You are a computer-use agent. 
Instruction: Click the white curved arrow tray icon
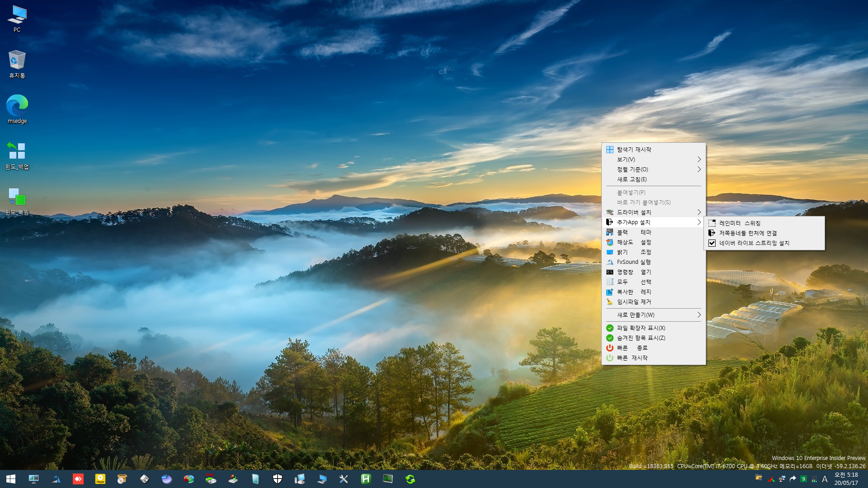coord(793,479)
